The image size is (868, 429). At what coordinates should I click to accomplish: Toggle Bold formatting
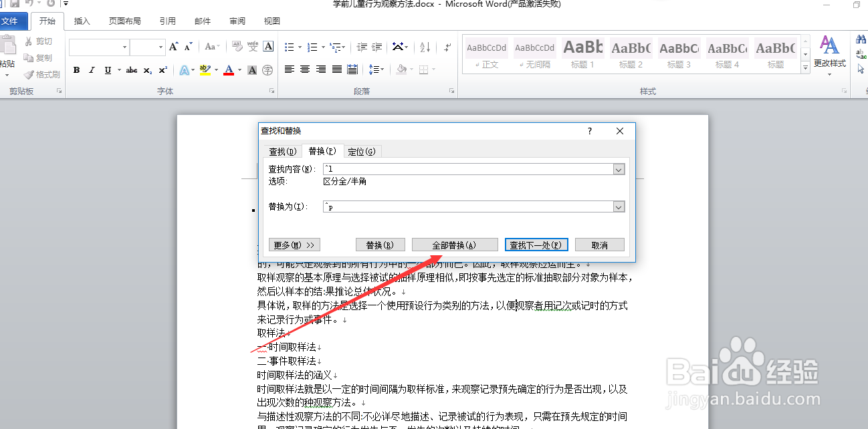pos(76,70)
